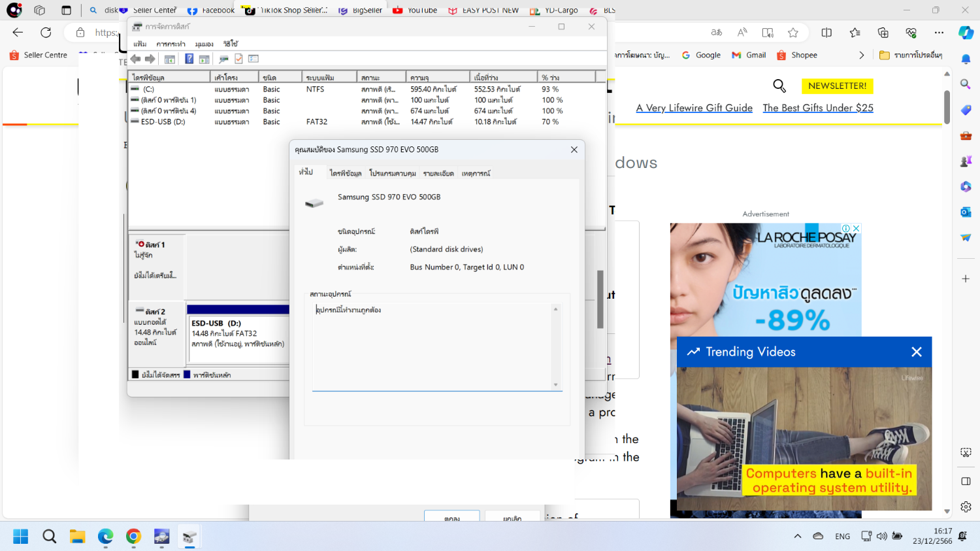Screen dimensions: 980x551
Task: Open Browser essentials heart icon
Action: point(911,32)
